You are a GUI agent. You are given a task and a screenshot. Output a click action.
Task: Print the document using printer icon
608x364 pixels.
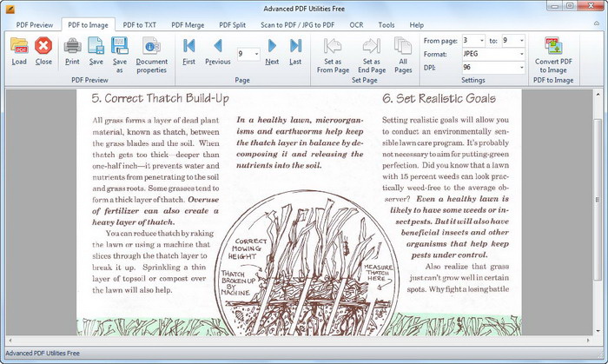72,46
